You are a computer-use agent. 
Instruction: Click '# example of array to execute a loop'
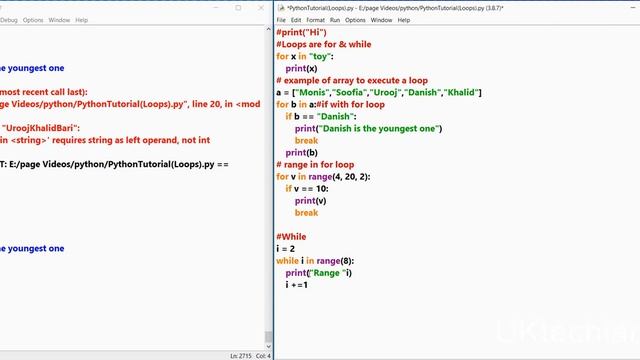click(352, 80)
